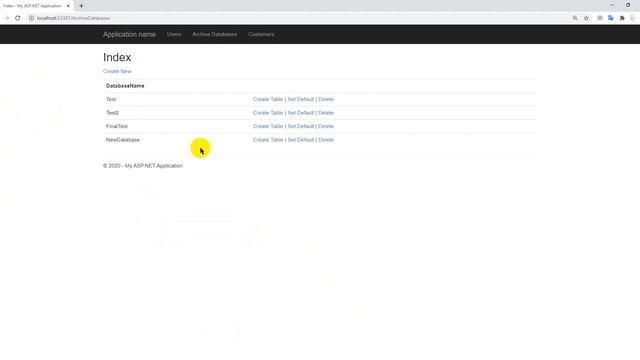Focus the address bar showing the localhost URL
The image size is (640, 360).
point(298,18)
